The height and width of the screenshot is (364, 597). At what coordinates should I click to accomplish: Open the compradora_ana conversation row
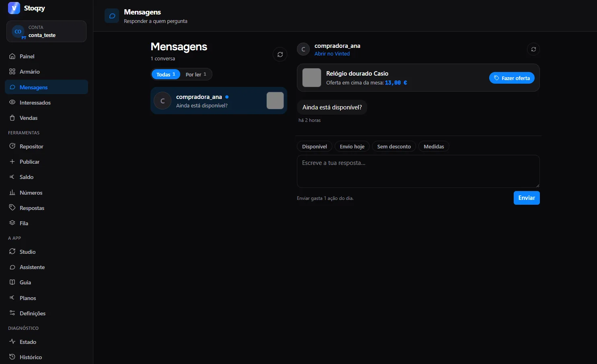pos(219,101)
